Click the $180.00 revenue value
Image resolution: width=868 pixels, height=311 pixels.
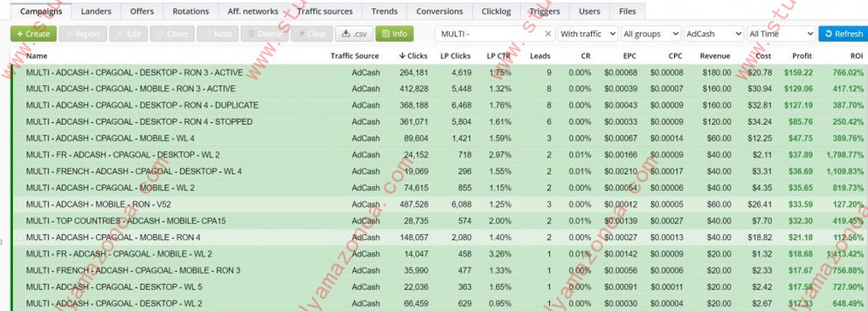click(716, 73)
